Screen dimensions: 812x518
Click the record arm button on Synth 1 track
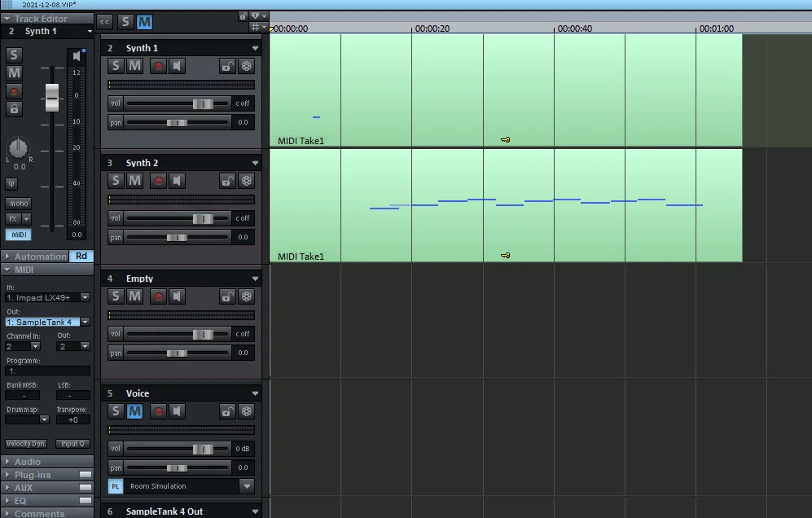(x=159, y=66)
